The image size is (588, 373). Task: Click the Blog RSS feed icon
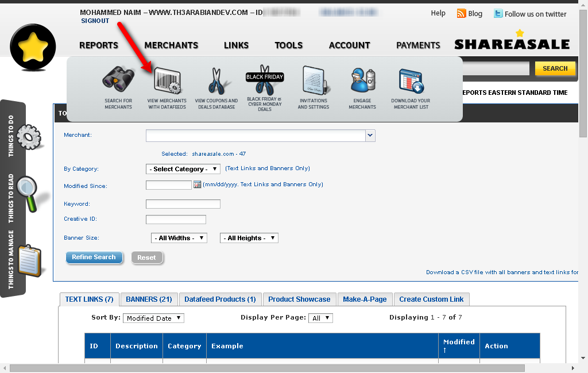click(461, 14)
